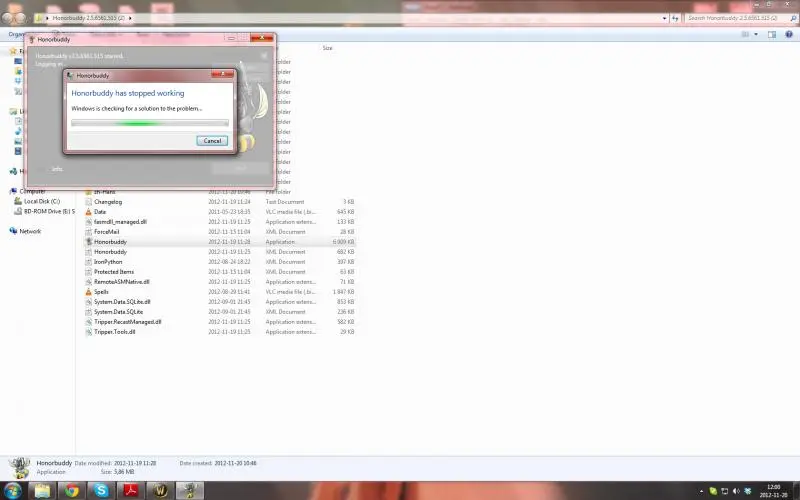Select the Honorbuddy XML Document row

tap(219, 252)
